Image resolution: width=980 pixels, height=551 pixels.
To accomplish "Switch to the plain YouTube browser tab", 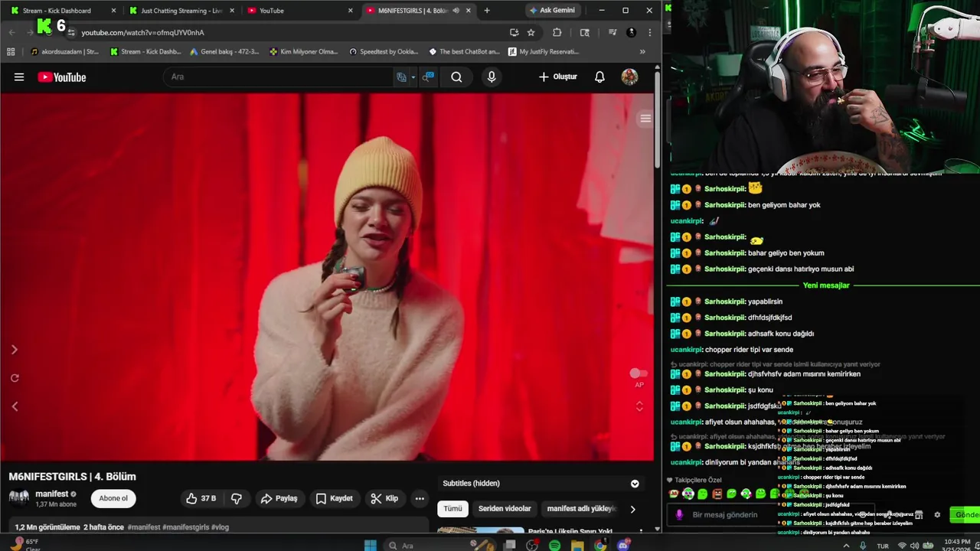I will coord(300,11).
